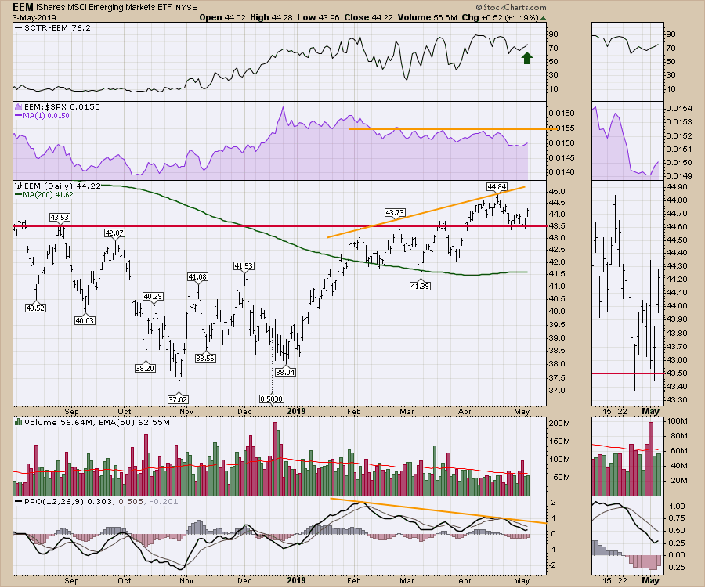Click the 40.29 price label
This screenshot has width=705, height=588.
(x=154, y=296)
